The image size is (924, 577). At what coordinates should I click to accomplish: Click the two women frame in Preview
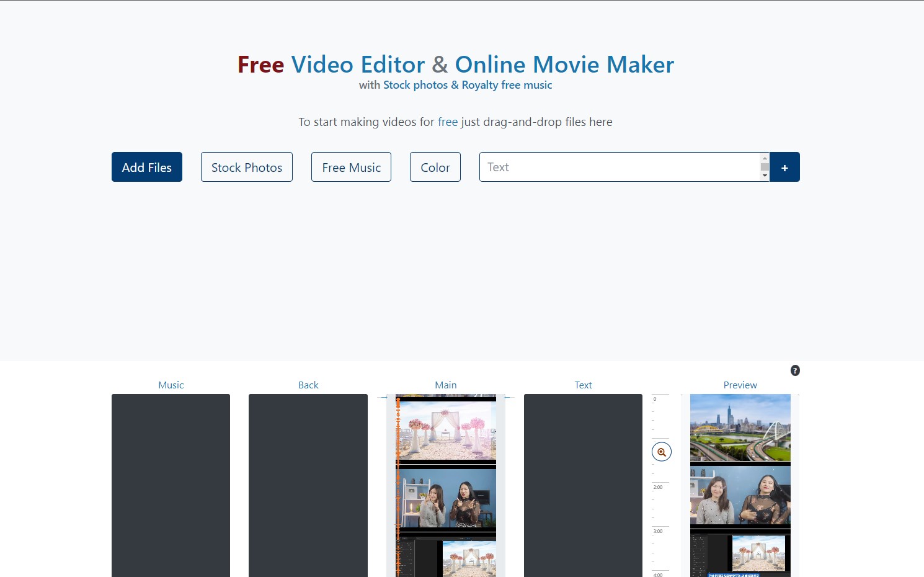click(740, 495)
